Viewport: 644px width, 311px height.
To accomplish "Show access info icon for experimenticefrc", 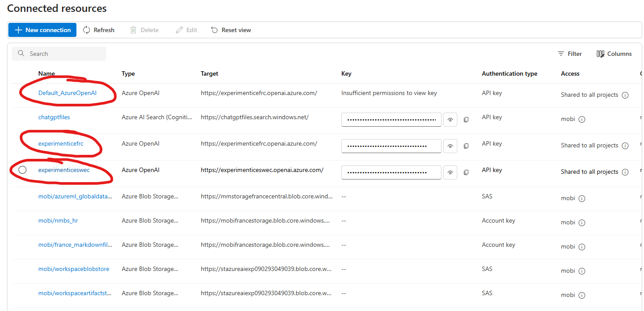I will [x=625, y=146].
